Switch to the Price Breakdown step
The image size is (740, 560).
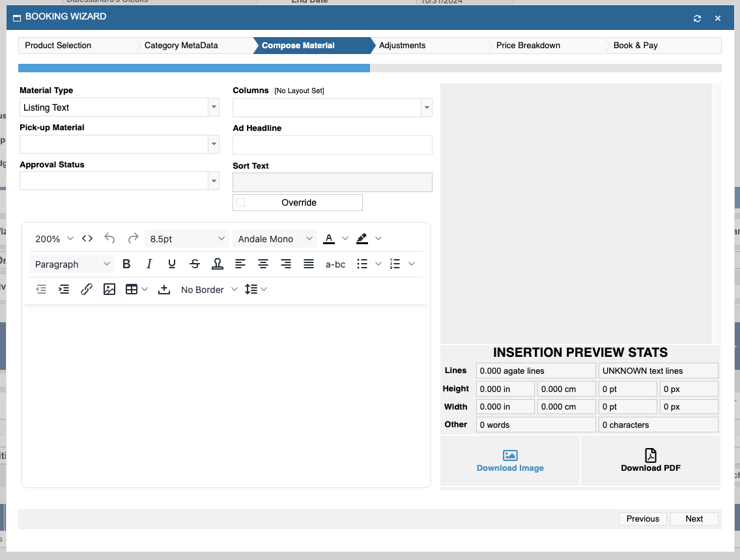tap(528, 46)
